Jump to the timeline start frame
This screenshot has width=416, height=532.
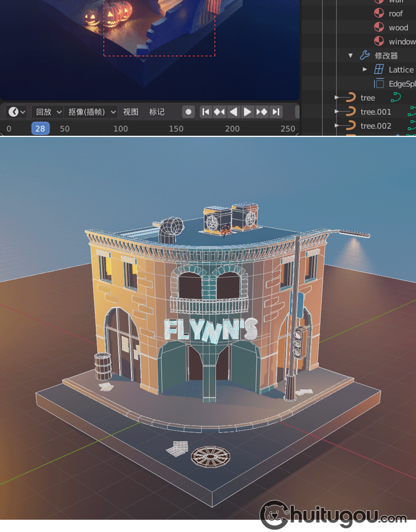205,112
